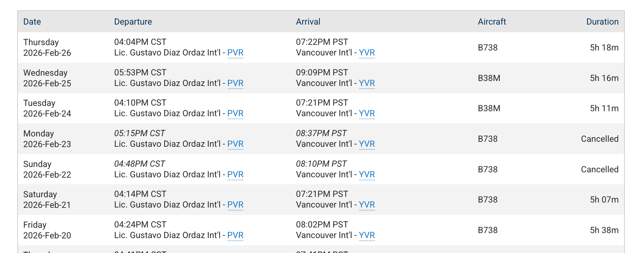Select the Friday 2026-Feb-20 date cell
The width and height of the screenshot is (644, 253).
(47, 230)
